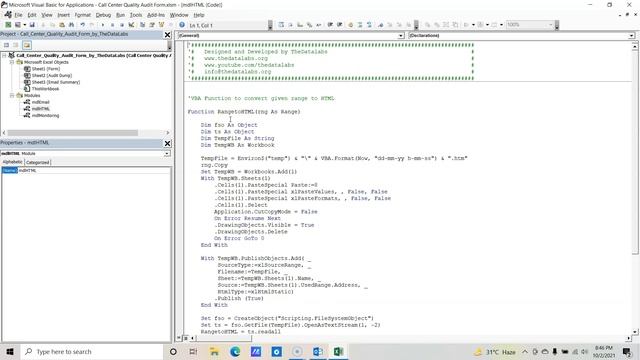Click the Reset (stop) toolbar icon
The height and width of the screenshot is (360, 640).
[122, 25]
